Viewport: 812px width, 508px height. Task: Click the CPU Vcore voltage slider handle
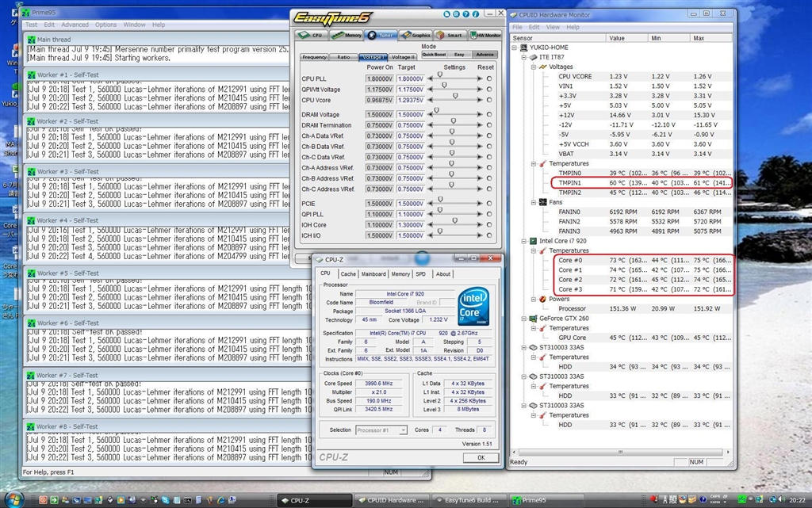[x=455, y=96]
